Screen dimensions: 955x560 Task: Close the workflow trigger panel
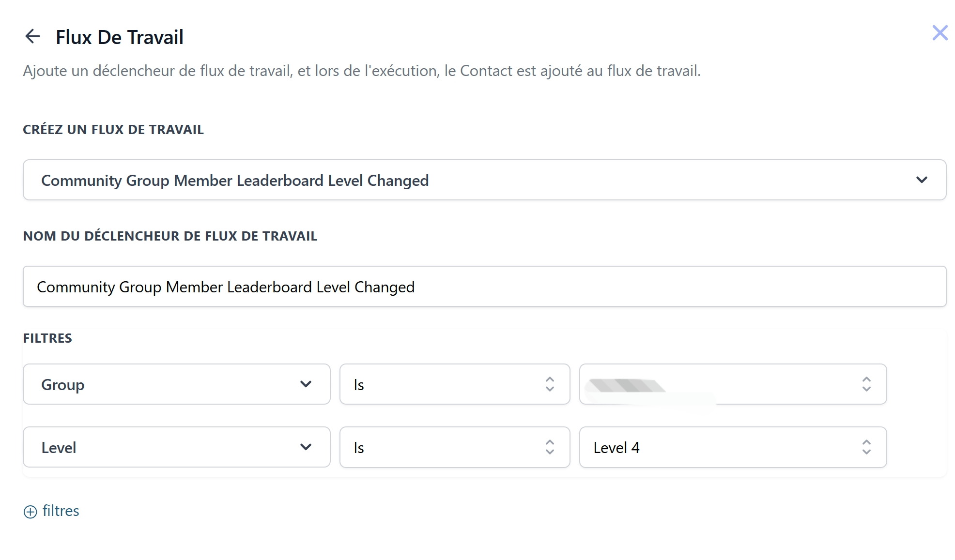tap(940, 33)
